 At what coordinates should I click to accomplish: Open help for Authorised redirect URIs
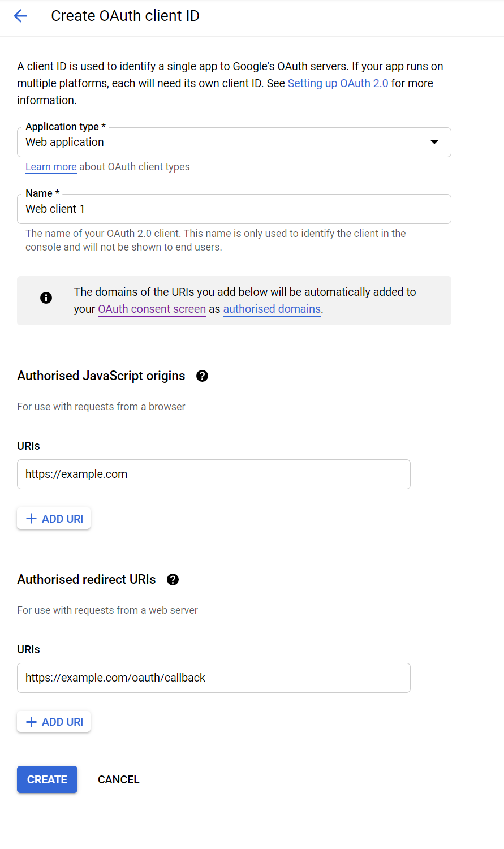pos(173,579)
